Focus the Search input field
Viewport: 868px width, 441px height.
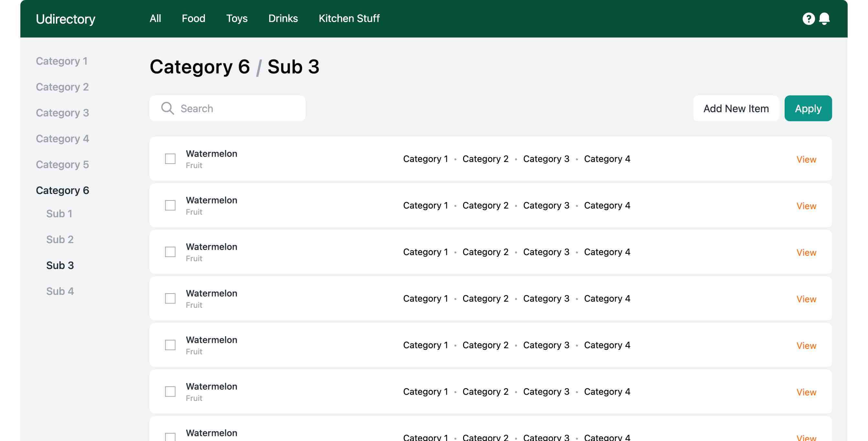[x=228, y=108]
